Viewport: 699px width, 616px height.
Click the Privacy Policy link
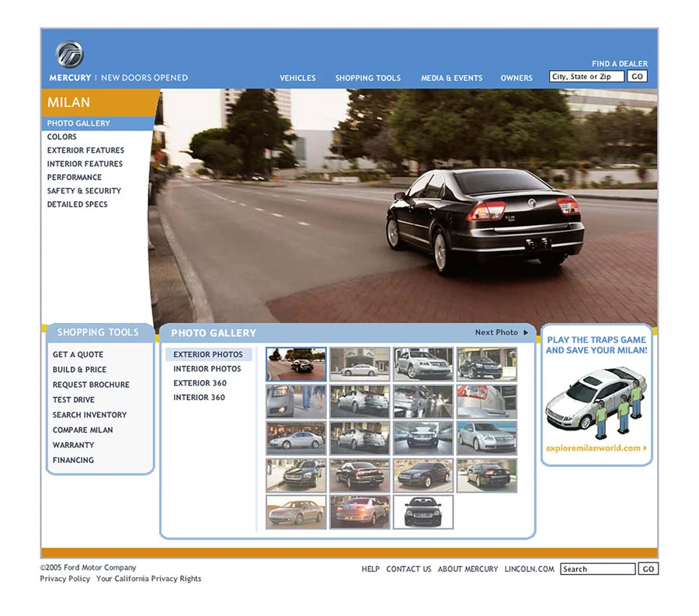pos(65,579)
